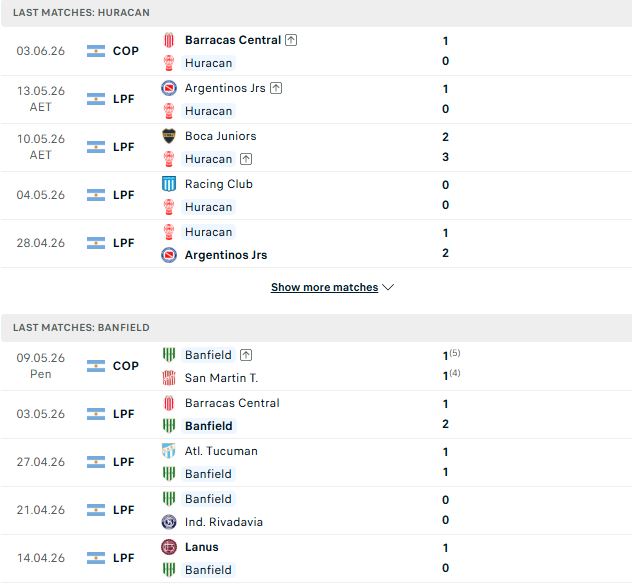The height and width of the screenshot is (584, 632).
Task: Expand the Show more matches list
Action: click(324, 287)
